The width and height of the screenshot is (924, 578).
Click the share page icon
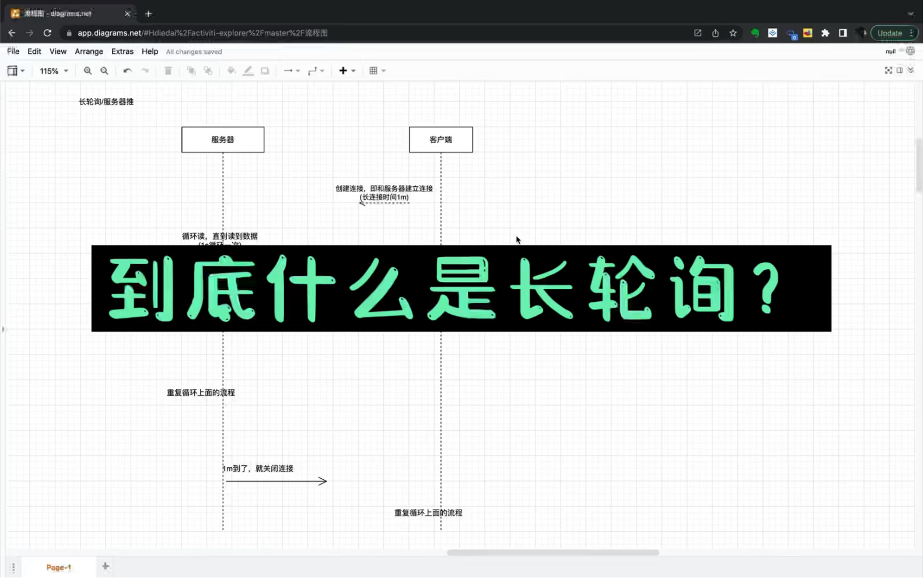[715, 33]
